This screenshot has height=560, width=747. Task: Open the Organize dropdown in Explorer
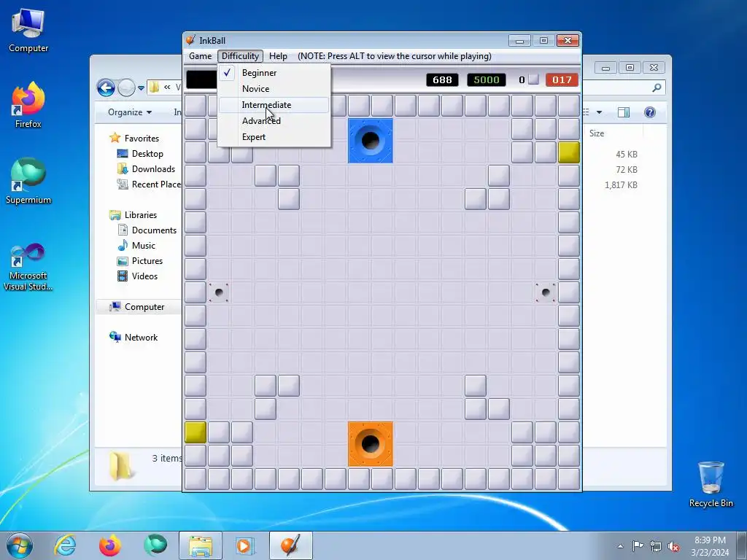click(x=130, y=112)
